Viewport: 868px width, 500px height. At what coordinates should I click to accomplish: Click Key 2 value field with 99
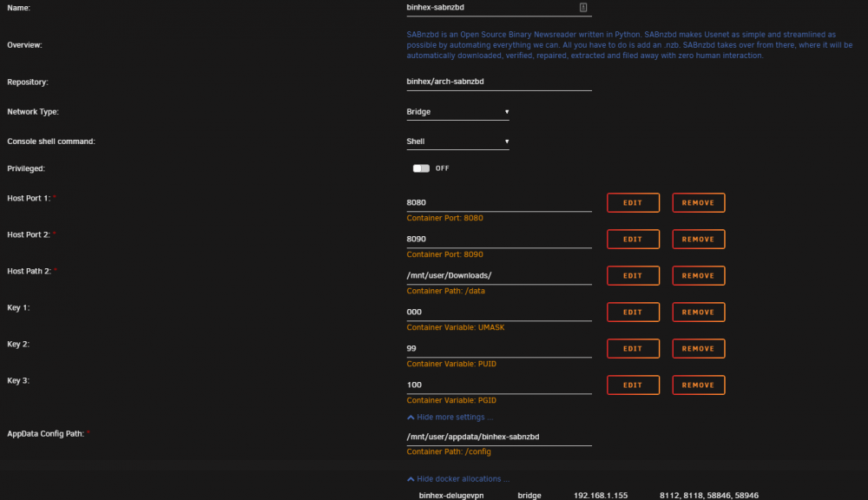[x=499, y=349]
